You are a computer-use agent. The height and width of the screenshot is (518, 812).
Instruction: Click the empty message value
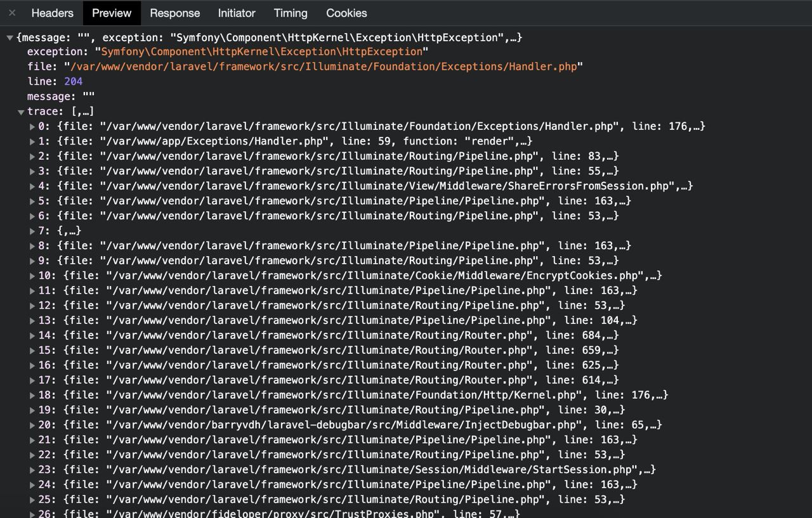[89, 96]
